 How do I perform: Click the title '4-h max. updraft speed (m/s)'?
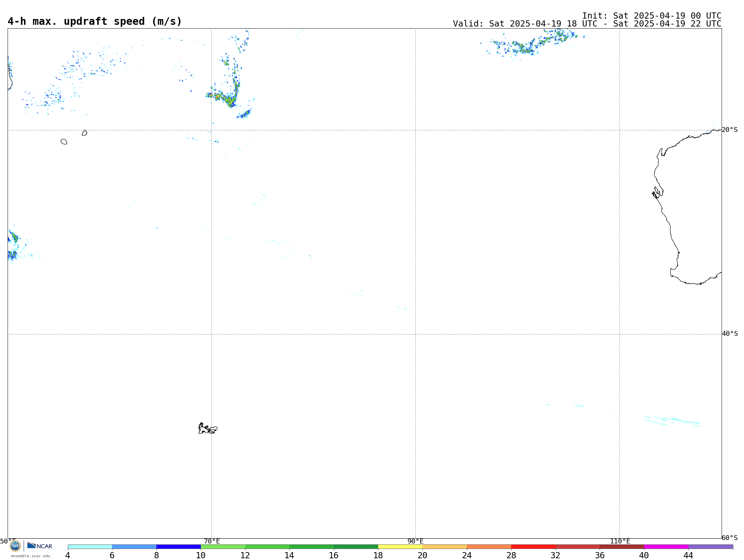coord(95,21)
